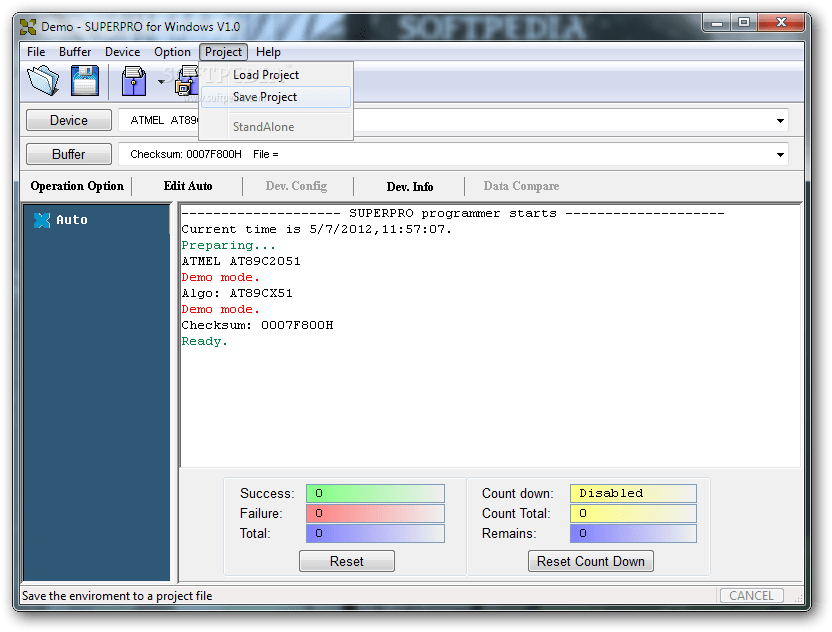The image size is (832, 632).
Task: Save using the floppy disk toolbar icon
Action: [84, 80]
